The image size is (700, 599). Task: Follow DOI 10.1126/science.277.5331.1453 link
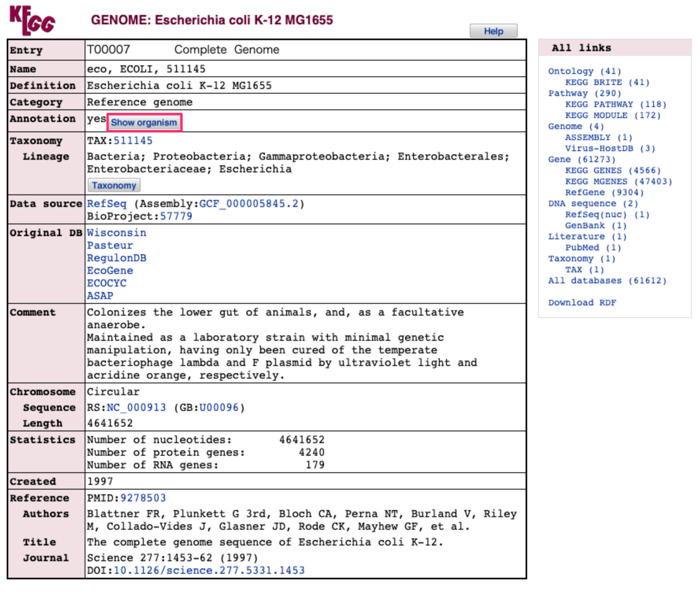tap(209, 570)
